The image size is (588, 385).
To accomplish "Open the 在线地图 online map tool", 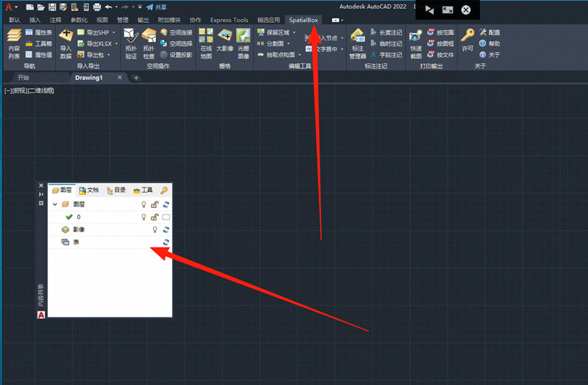I will pyautogui.click(x=206, y=43).
